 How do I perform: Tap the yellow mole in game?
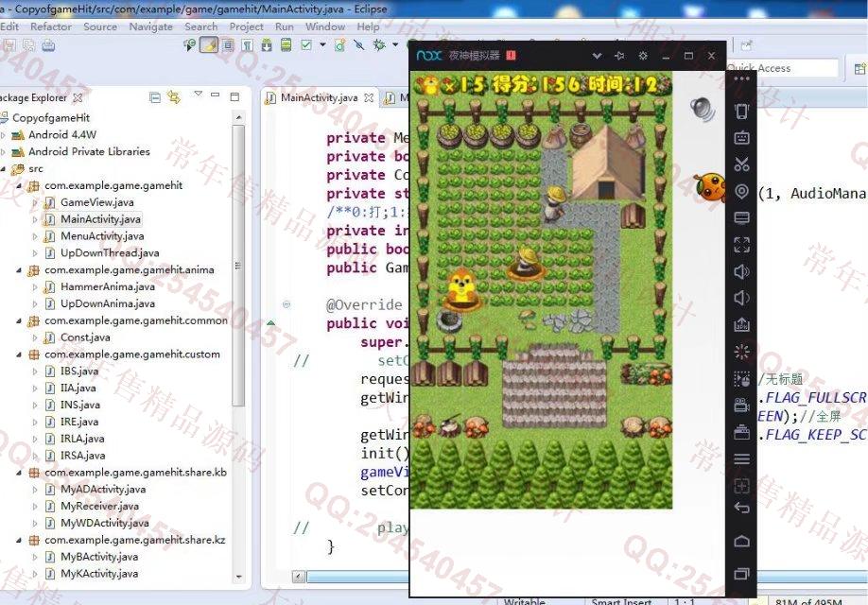[461, 288]
